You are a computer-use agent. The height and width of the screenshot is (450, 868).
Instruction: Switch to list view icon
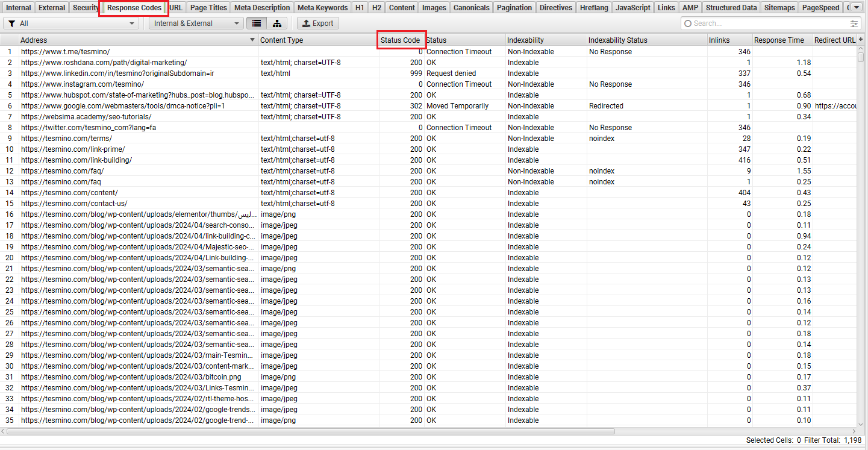point(257,23)
